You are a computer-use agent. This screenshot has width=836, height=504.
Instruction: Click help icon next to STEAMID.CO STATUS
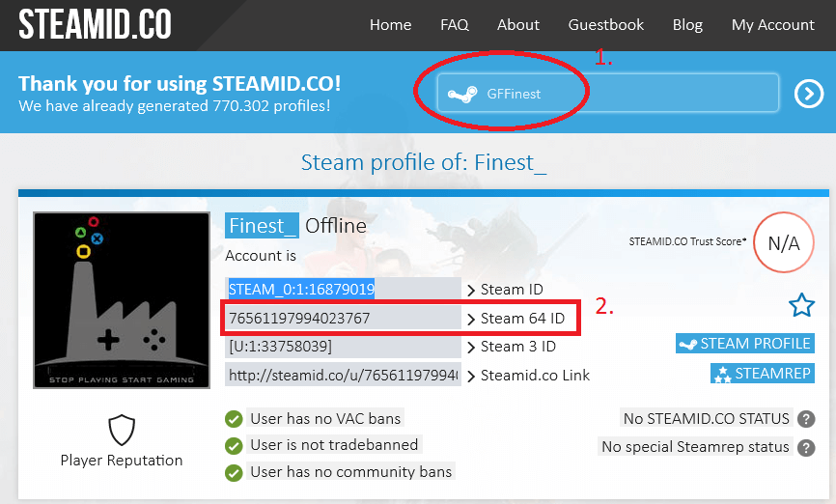coord(805,419)
